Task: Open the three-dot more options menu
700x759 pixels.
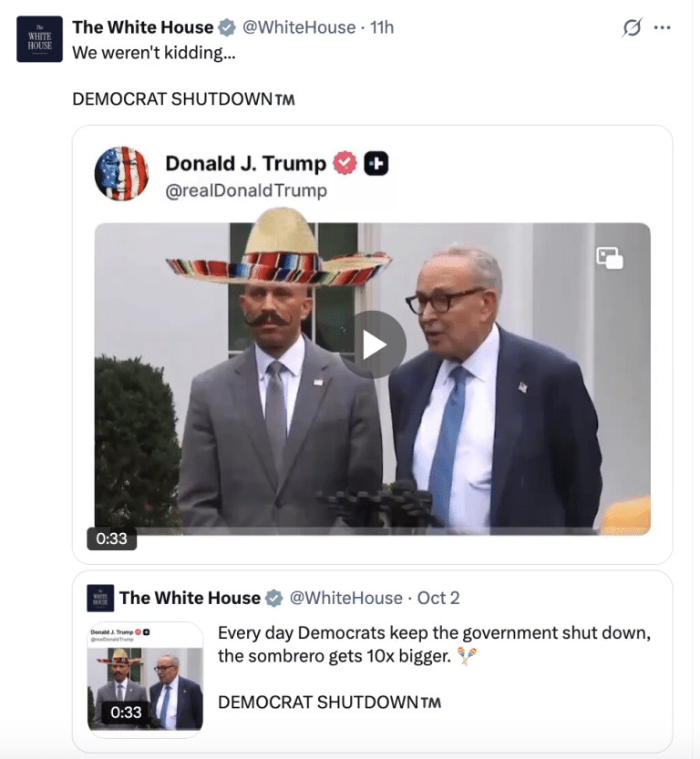Action: [x=663, y=27]
